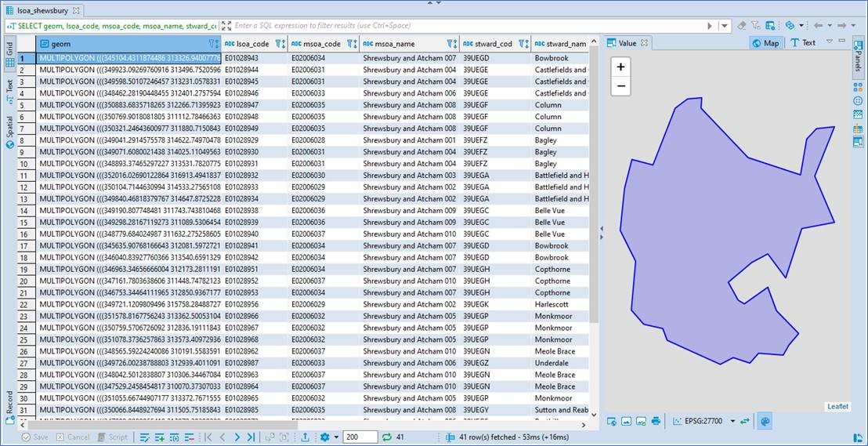This screenshot has width=868, height=446.
Task: Select the Harlescott ward cell
Action: click(x=561, y=304)
